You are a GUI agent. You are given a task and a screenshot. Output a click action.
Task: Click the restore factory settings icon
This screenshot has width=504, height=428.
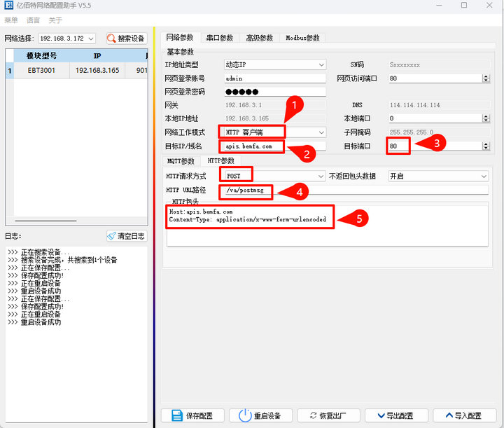312,415
